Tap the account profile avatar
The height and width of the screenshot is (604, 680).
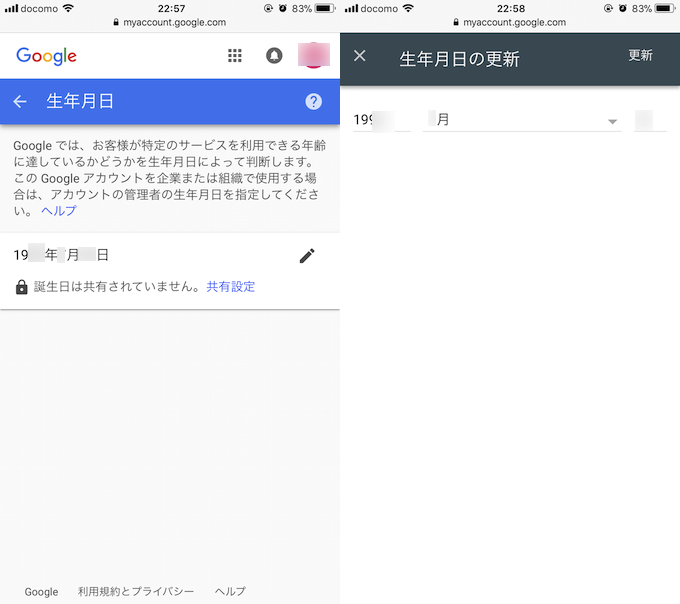[314, 56]
